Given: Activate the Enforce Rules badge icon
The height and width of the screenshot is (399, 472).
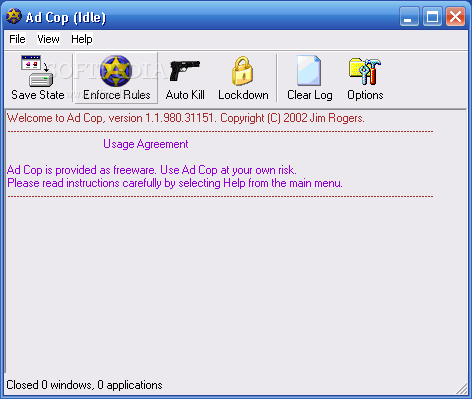Looking at the screenshot, I should point(116,71).
